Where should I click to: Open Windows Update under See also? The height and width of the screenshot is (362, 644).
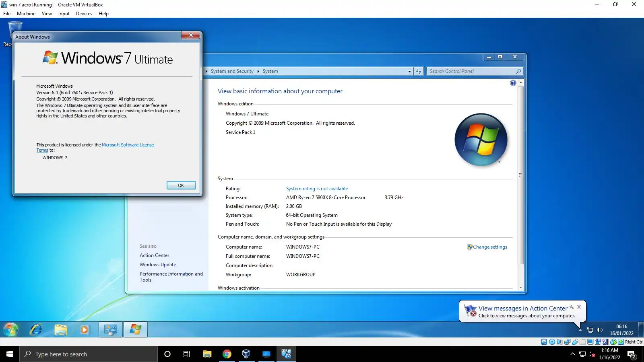[158, 265]
